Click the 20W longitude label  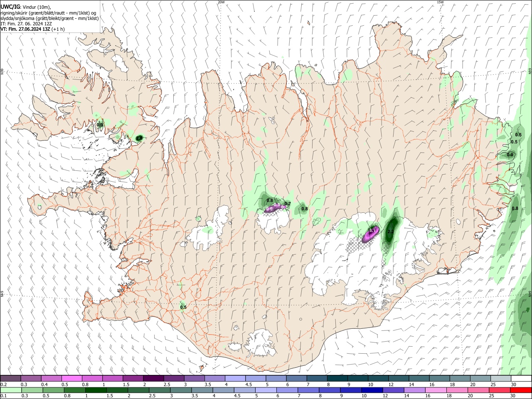click(x=221, y=2)
